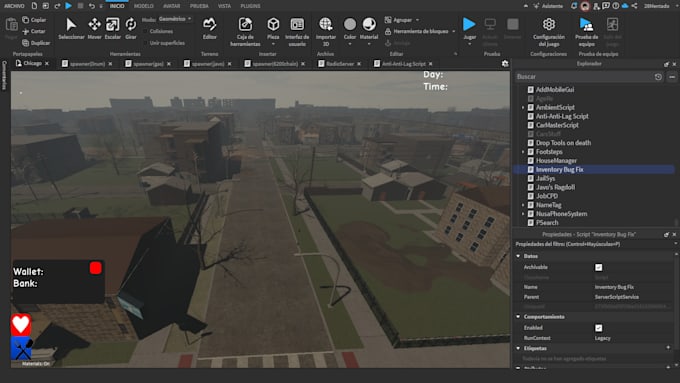Open Configuración del juego settings
This screenshot has height=383, width=680.
[x=549, y=32]
